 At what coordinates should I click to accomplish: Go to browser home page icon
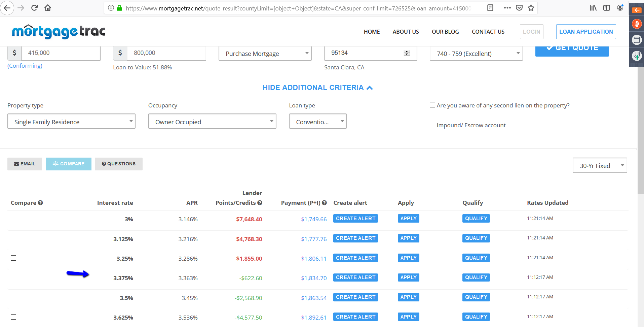click(x=48, y=8)
